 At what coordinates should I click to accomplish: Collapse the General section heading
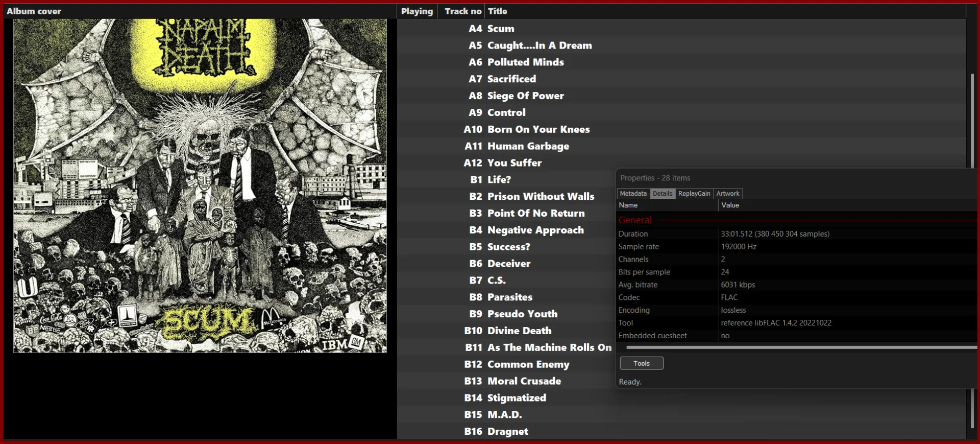click(635, 220)
